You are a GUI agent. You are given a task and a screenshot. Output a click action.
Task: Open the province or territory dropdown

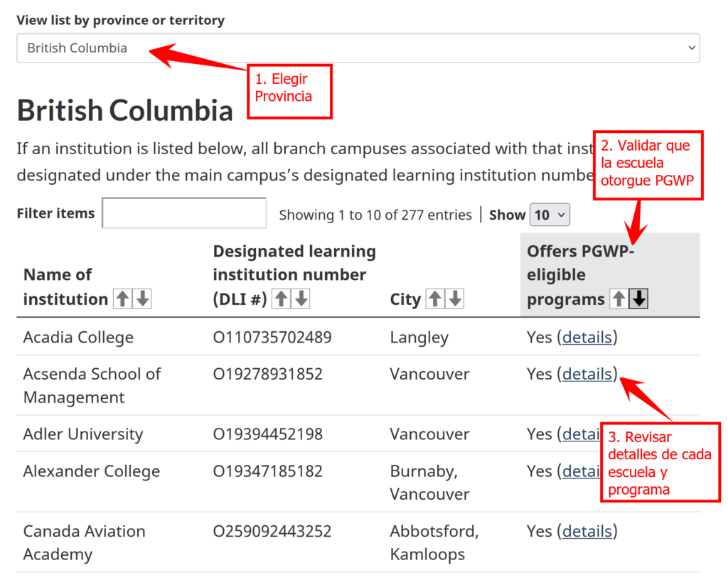[358, 48]
